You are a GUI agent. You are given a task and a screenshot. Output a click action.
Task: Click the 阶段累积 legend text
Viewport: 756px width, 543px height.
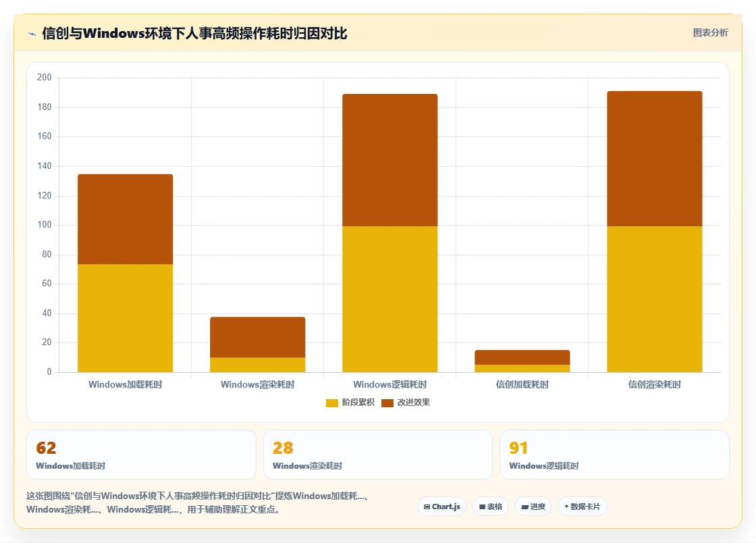pyautogui.click(x=358, y=403)
